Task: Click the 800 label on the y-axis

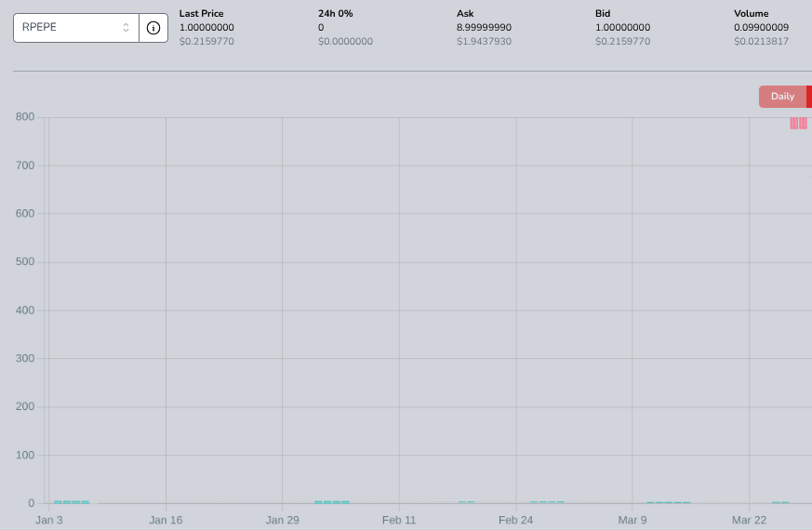Action: [24, 117]
